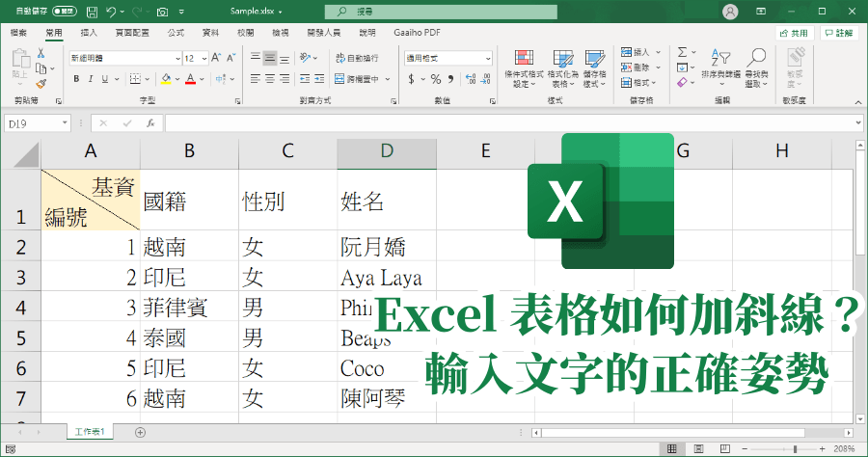Click the Insert Function fx icon
Viewport: 868px width, 457px height.
150,123
